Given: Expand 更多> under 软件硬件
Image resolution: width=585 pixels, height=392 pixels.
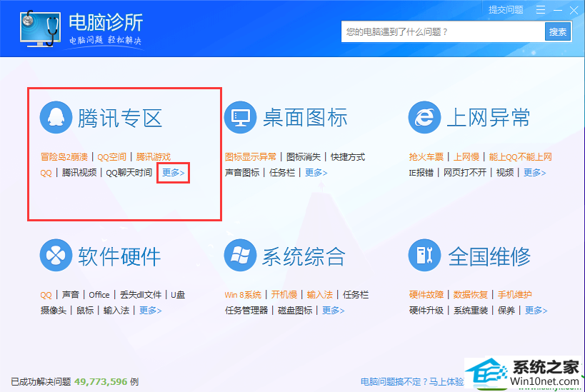Looking at the screenshot, I should 150,311.
